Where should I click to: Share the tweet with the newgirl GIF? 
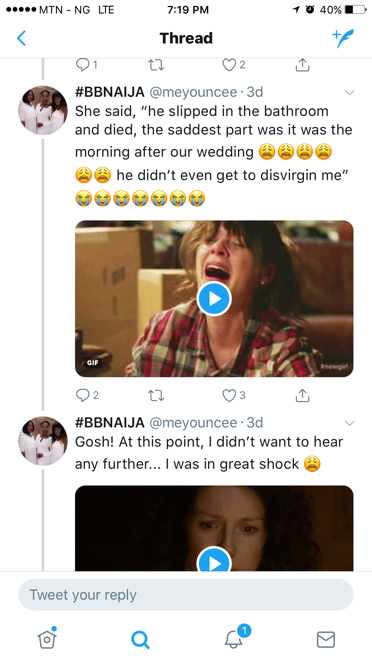302,395
